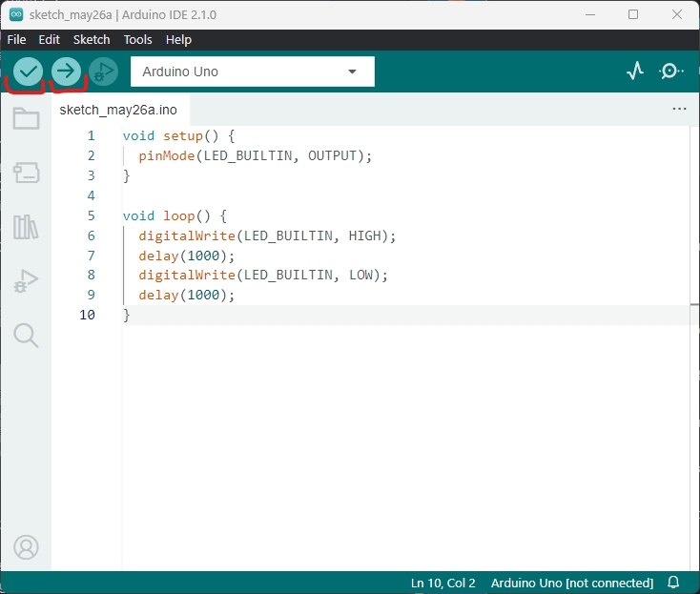The image size is (700, 594).
Task: Toggle notifications bell in status bar
Action: click(x=673, y=583)
